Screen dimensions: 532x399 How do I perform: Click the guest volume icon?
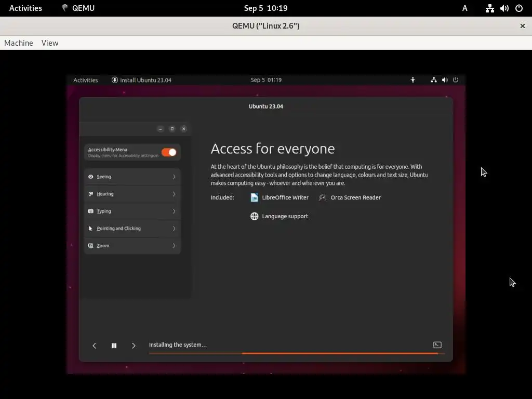point(445,79)
